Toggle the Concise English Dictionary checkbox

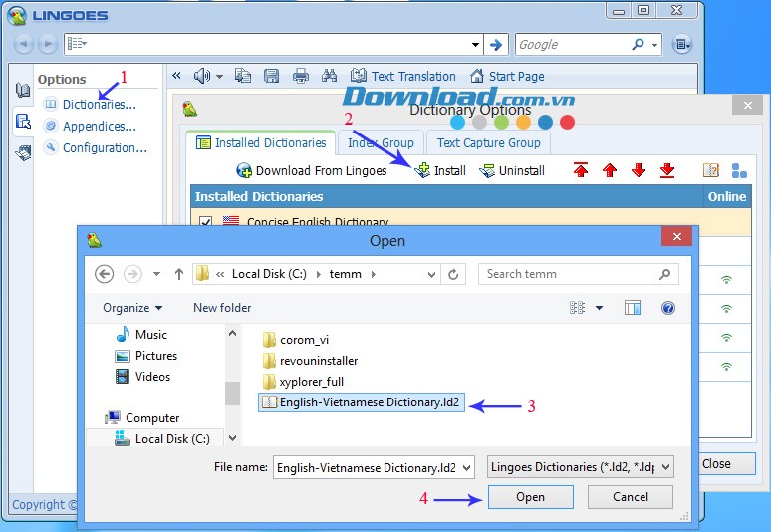(x=206, y=222)
